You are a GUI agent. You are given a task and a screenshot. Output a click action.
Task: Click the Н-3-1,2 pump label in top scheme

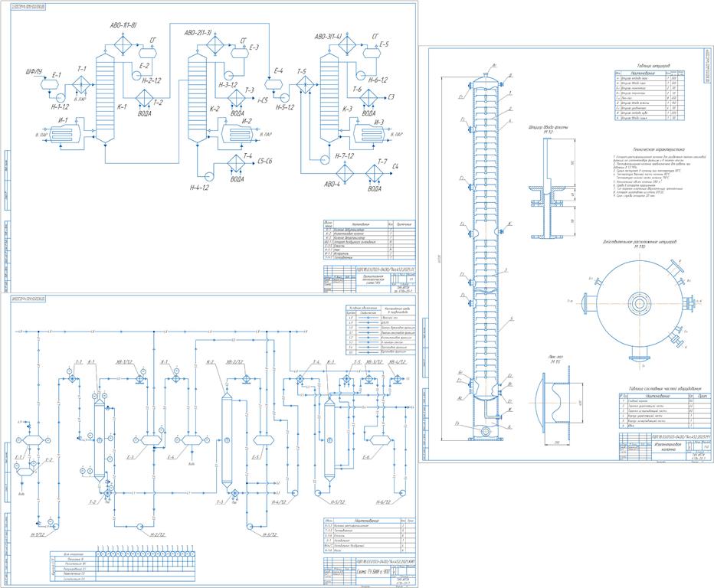point(228,84)
